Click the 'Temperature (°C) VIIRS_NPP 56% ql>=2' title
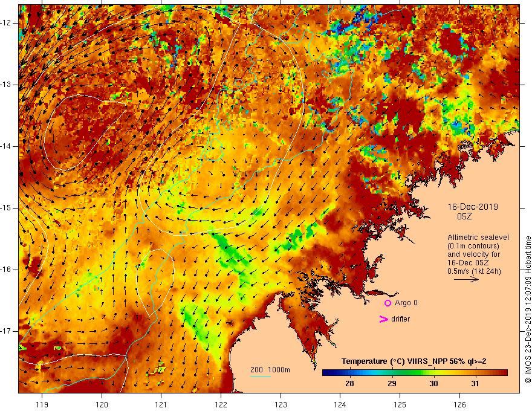The width and height of the screenshot is (532, 411). pos(414,361)
